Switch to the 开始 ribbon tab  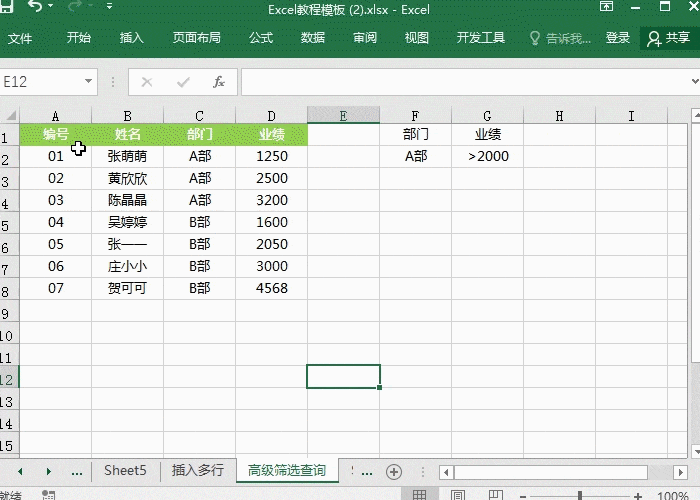79,38
